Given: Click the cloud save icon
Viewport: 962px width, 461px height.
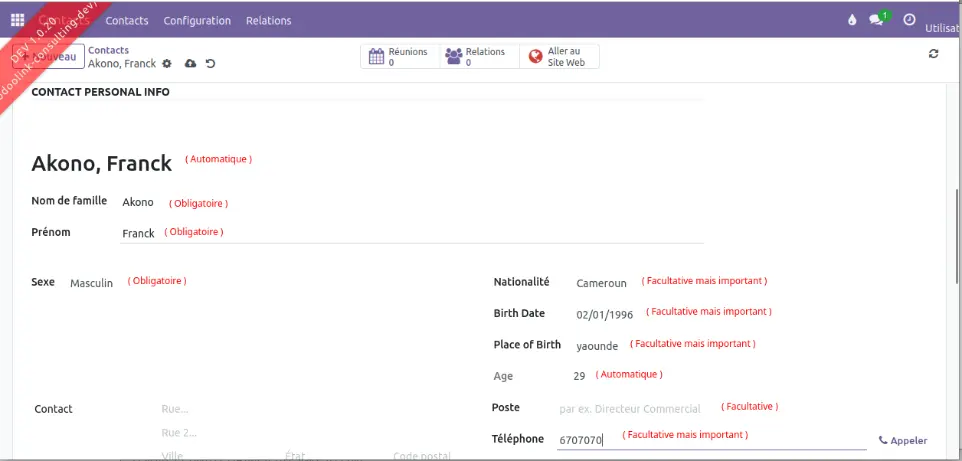Looking at the screenshot, I should (190, 64).
